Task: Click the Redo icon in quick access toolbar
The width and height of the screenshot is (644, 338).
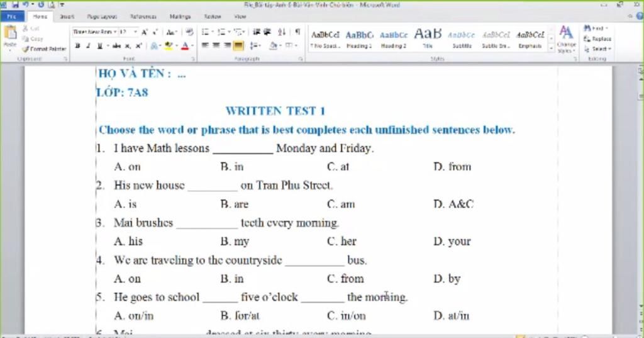Action: coord(41,4)
